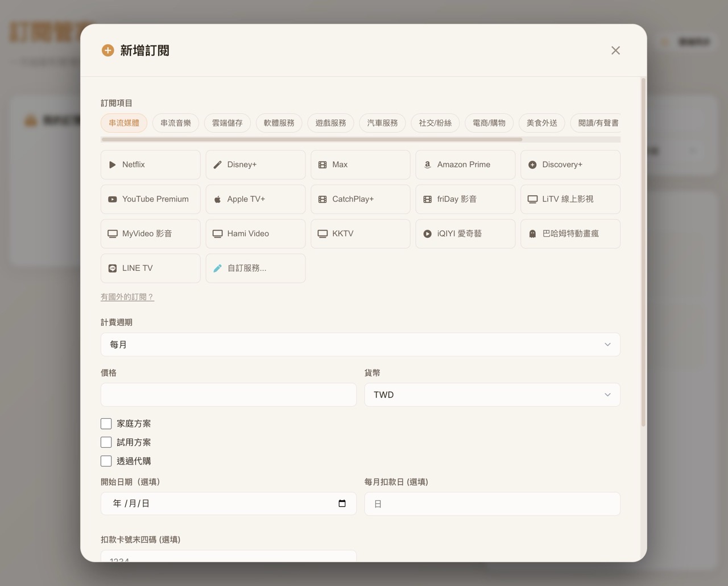The image size is (728, 586).
Task: Select Amazon Prime from the service list
Action: tap(465, 164)
